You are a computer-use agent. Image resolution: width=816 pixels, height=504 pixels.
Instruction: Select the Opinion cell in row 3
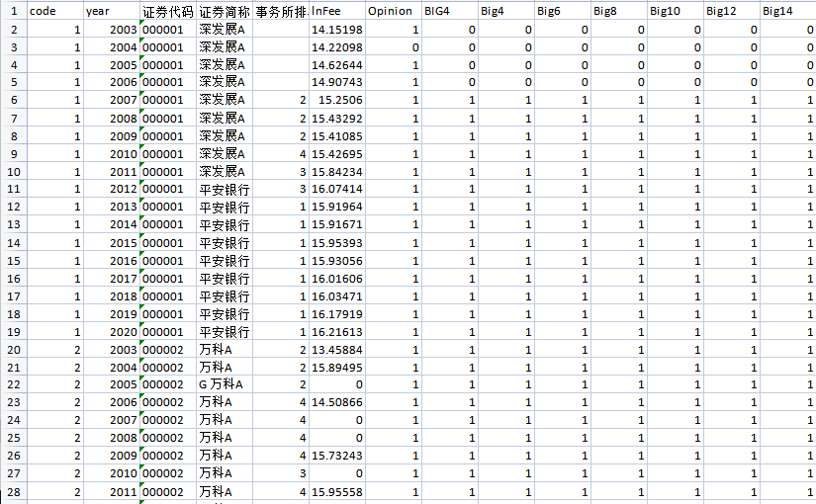(x=393, y=47)
